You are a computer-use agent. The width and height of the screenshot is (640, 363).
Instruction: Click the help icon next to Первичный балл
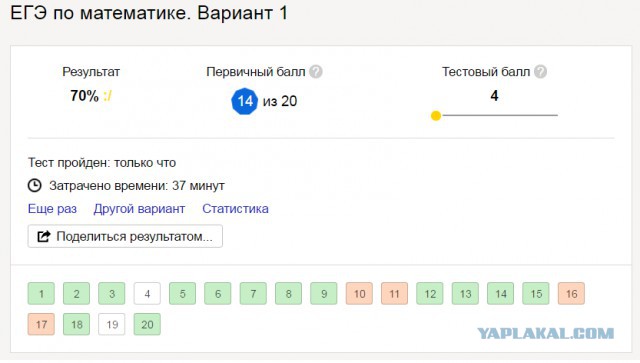[x=316, y=72]
